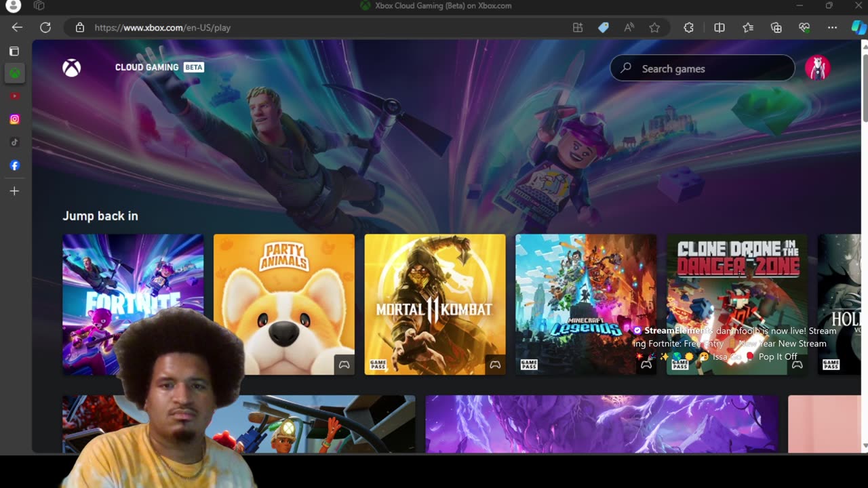The image size is (868, 488).
Task: Open the Cloud Gaming Beta link
Action: 159,67
